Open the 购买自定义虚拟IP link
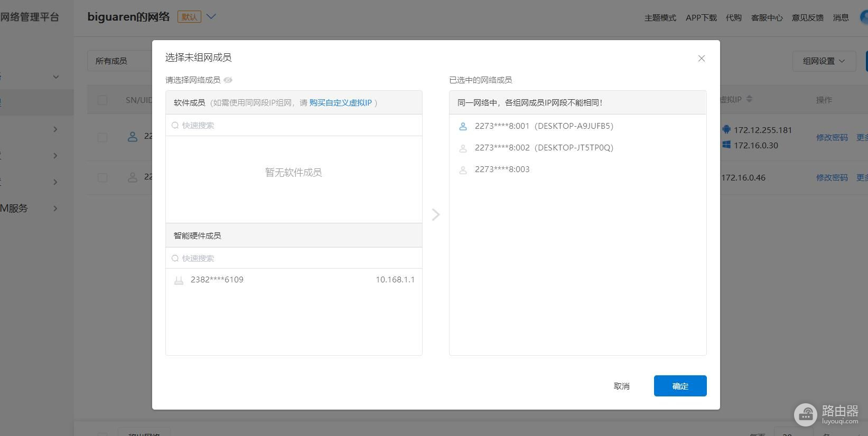 point(341,103)
